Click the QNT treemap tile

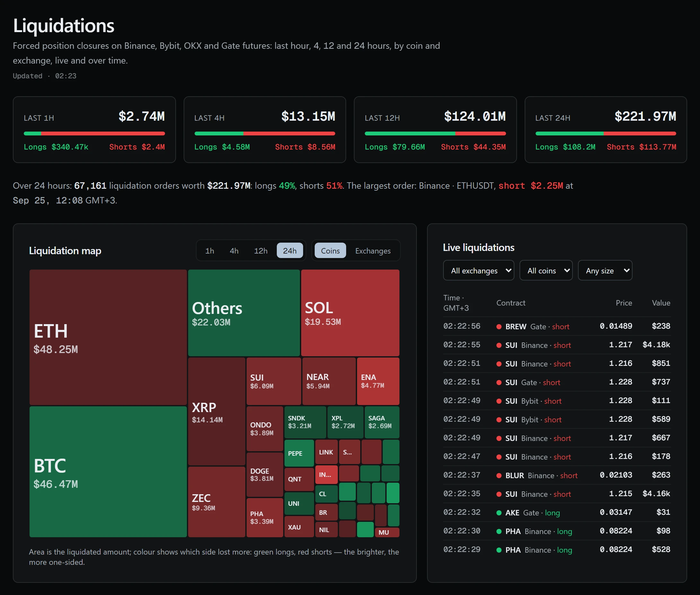coord(299,479)
